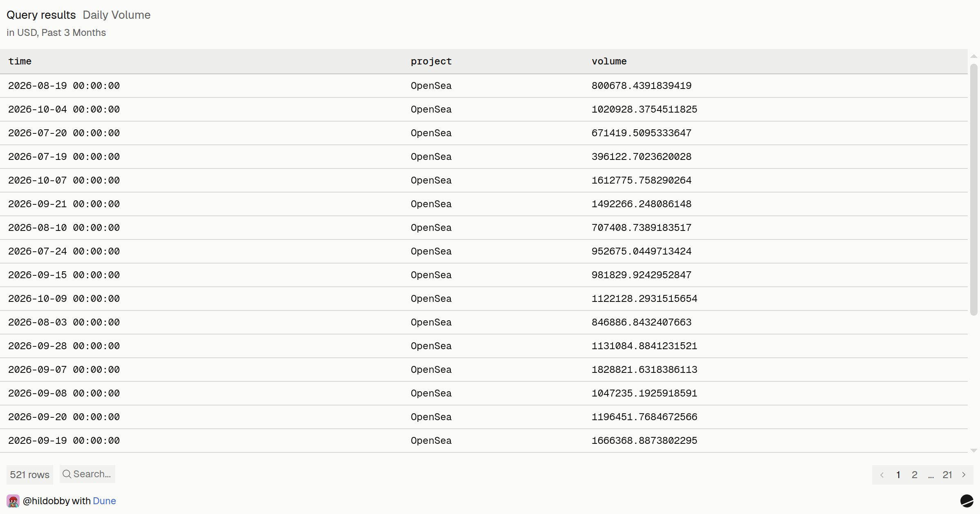Click the hildobby avatar image

(13, 501)
